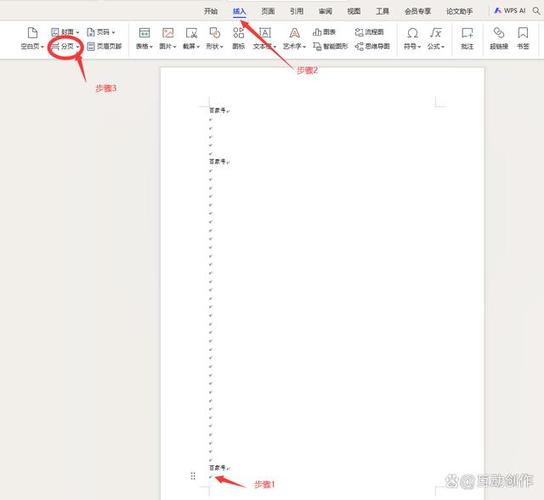Expand the 图片 dropdown arrow
Screen dimensions: 544x500
coord(175,46)
